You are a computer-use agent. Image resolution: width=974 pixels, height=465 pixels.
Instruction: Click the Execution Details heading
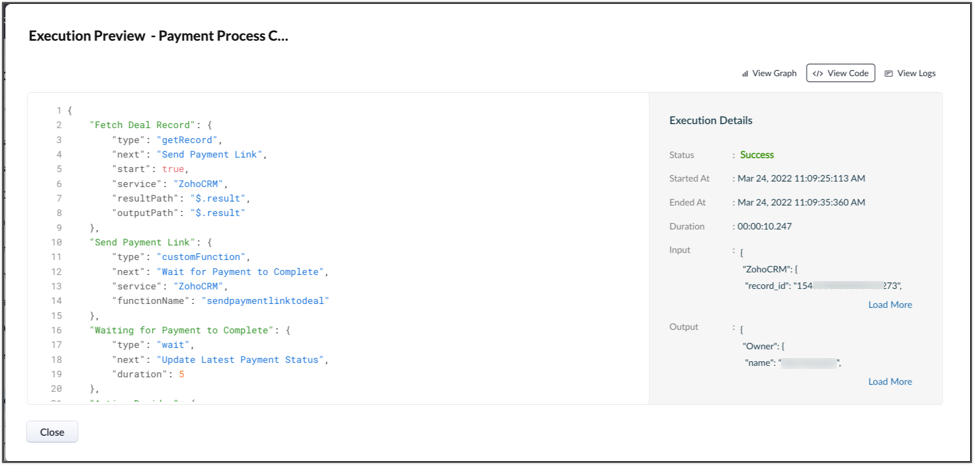click(x=710, y=120)
